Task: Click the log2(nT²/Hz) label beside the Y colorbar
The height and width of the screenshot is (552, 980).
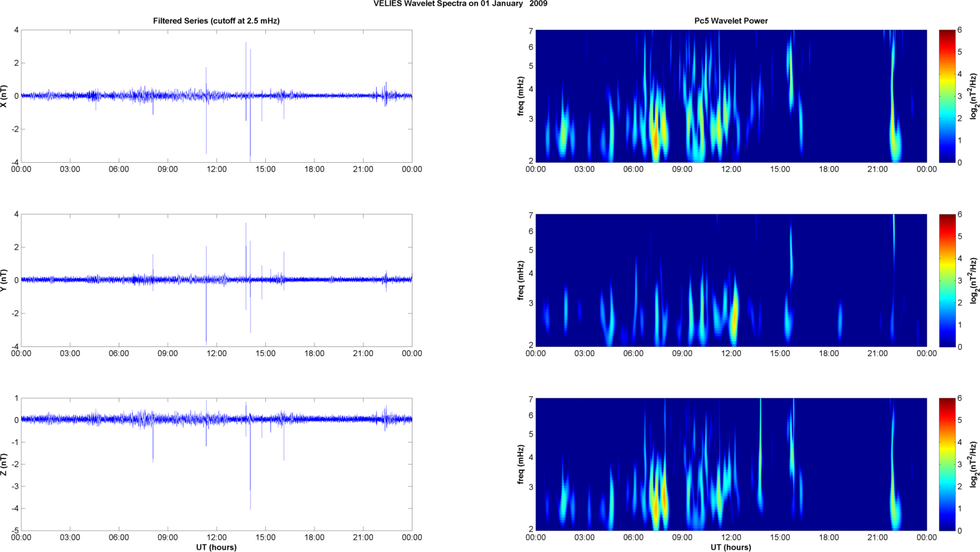Action: tap(974, 280)
